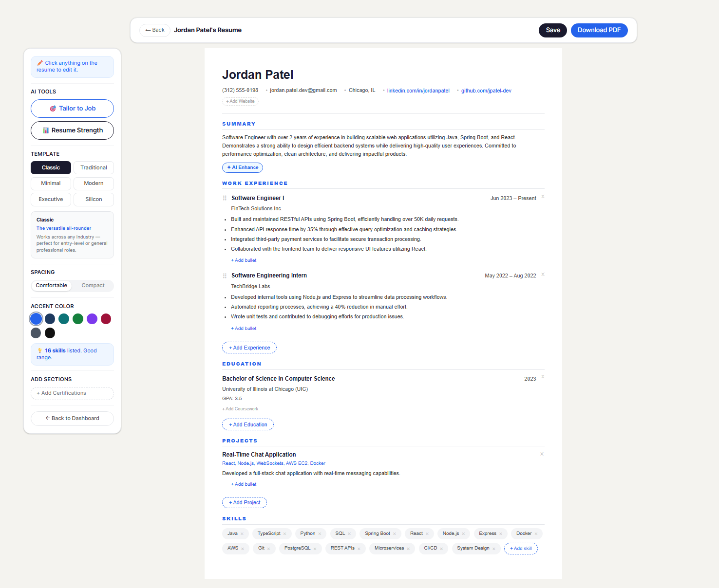
Task: Click Add Certifications under Add Sections
Action: click(72, 393)
